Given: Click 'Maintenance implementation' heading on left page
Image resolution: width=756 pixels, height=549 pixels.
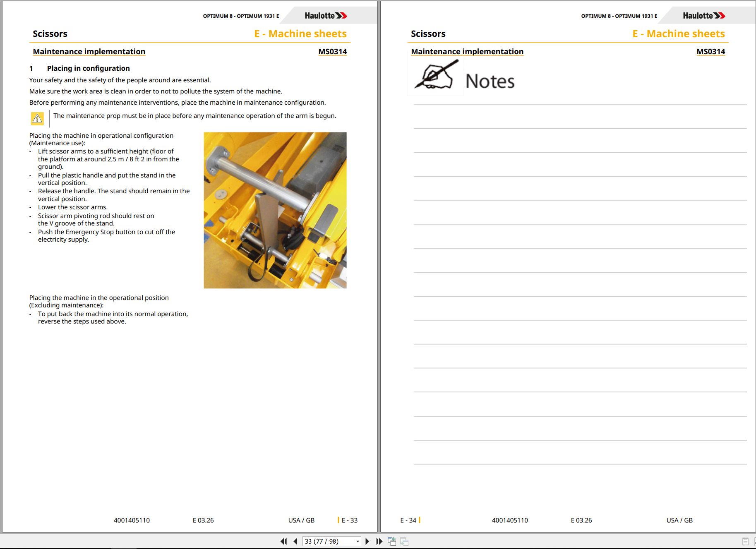Looking at the screenshot, I should [x=89, y=52].
